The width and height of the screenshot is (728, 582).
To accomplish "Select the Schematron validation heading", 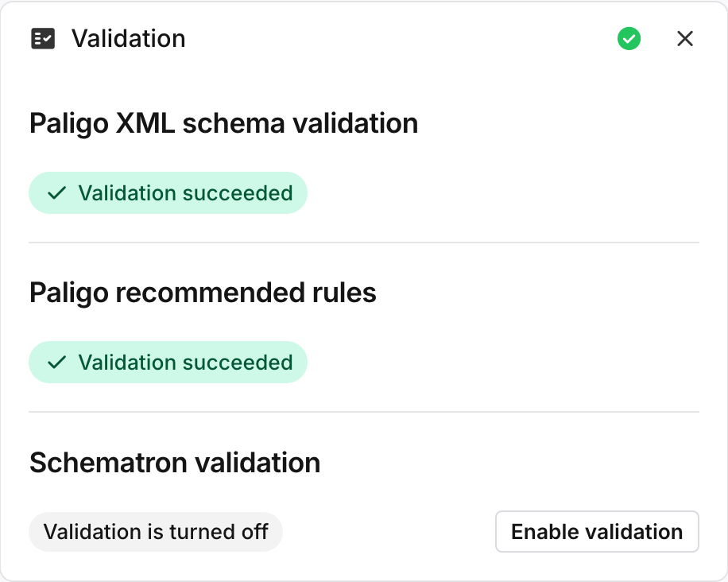I will coord(174,462).
